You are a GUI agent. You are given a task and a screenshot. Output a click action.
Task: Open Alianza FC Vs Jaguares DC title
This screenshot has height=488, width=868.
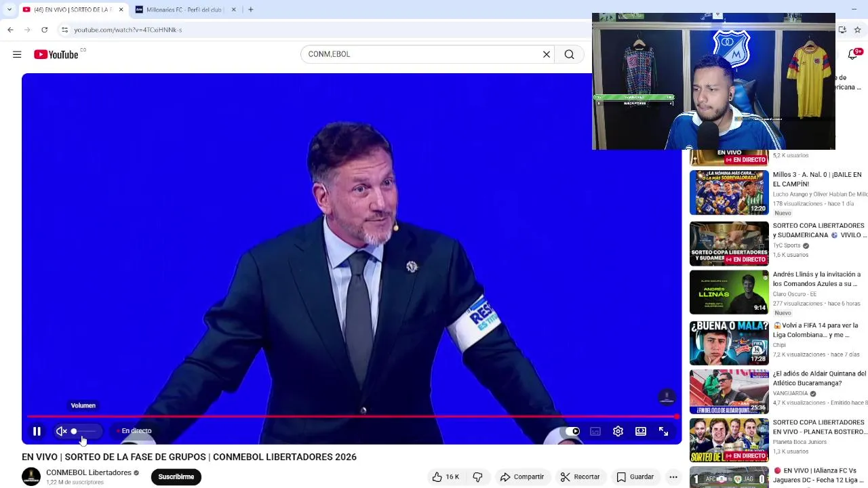(x=819, y=475)
